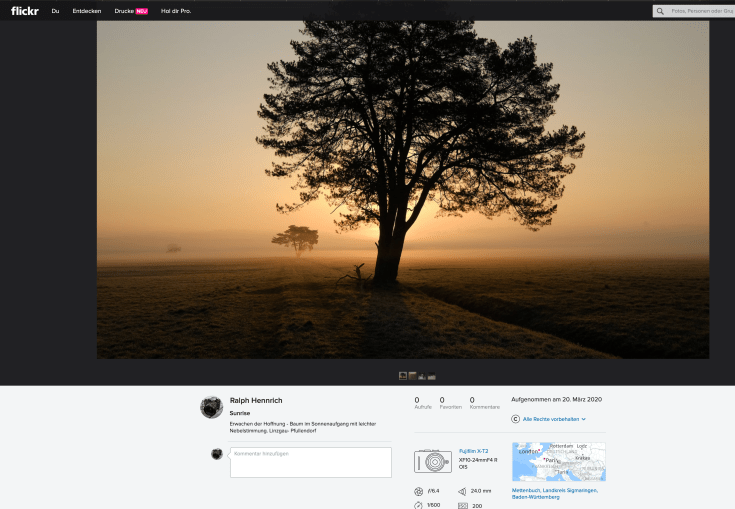Select first thumbnail in photostream strip
Viewport: 735px width, 509px height.
click(403, 376)
